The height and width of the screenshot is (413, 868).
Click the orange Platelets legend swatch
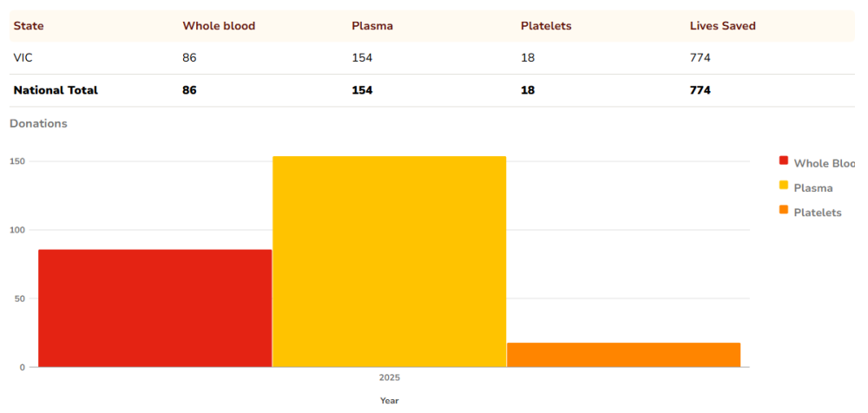point(783,211)
